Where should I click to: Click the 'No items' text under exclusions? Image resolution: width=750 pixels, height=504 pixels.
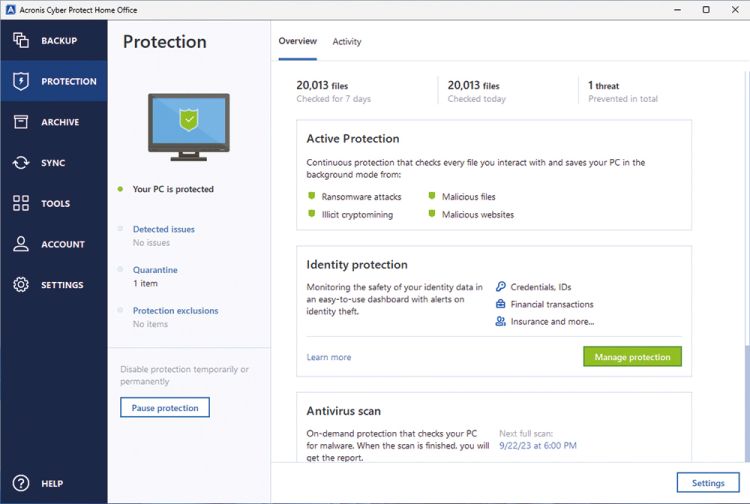150,324
